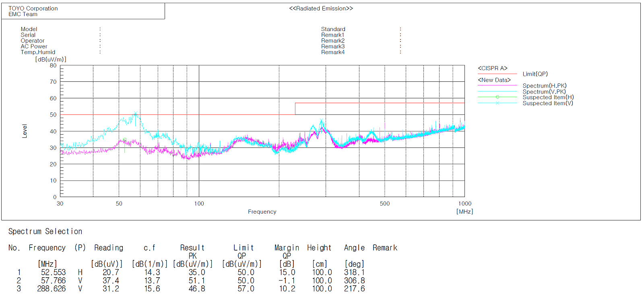The image size is (644, 299).
Task: Click the 'Suspected Item(V)' legend entry
Action: 548,103
